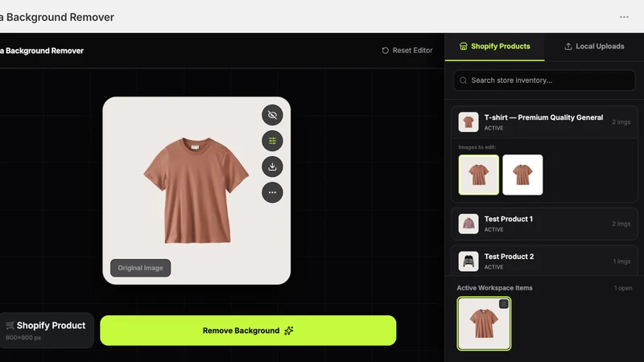Select second T-shirt image with white background
The width and height of the screenshot is (644, 362).
[x=522, y=175]
